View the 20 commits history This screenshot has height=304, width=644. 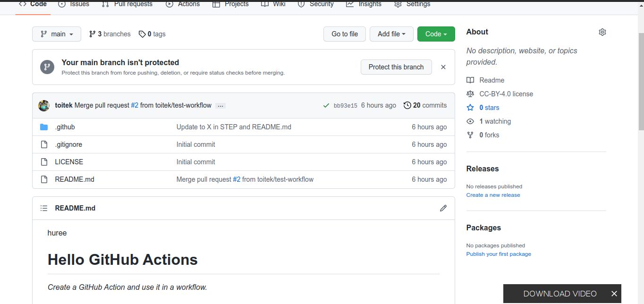[425, 105]
